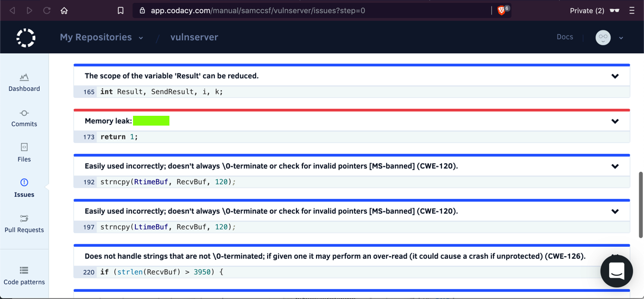The width and height of the screenshot is (644, 299).
Task: Click the Commits menu label
Action: 24,124
